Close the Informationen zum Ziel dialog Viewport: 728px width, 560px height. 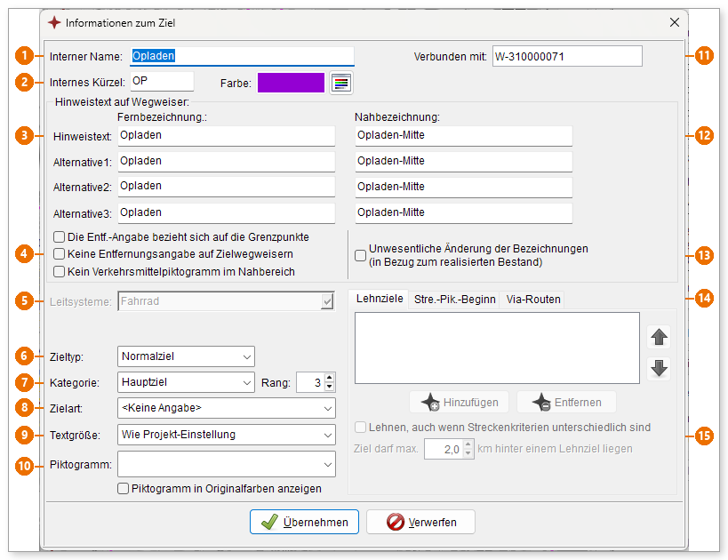click(x=675, y=22)
